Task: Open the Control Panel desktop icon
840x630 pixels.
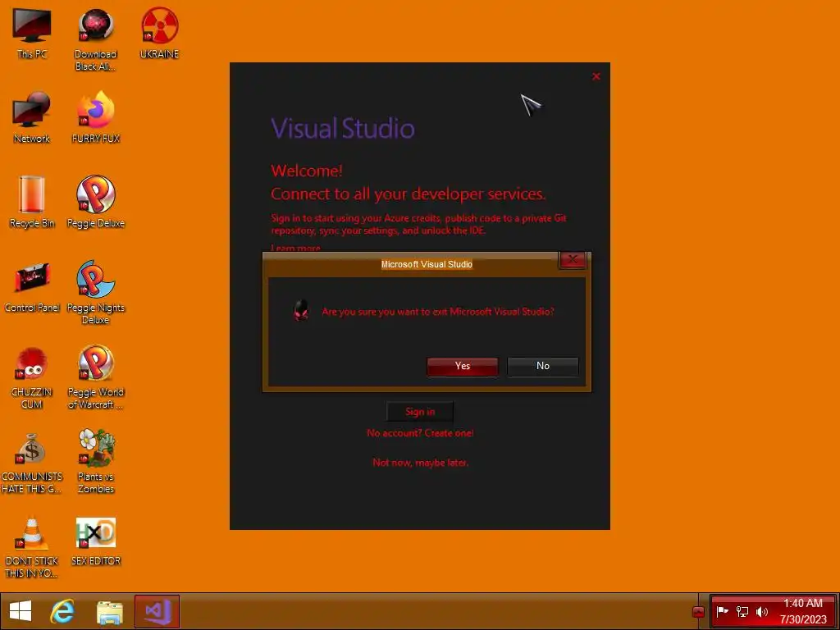Action: 32,287
